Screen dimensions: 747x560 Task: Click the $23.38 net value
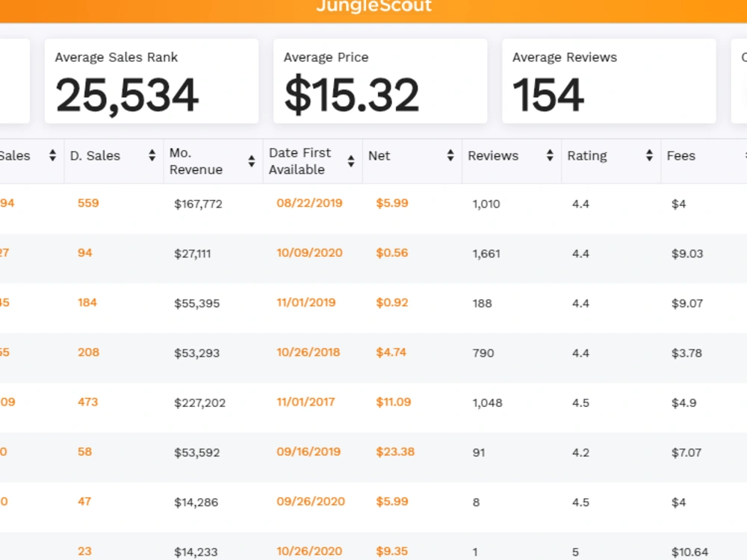pos(395,452)
